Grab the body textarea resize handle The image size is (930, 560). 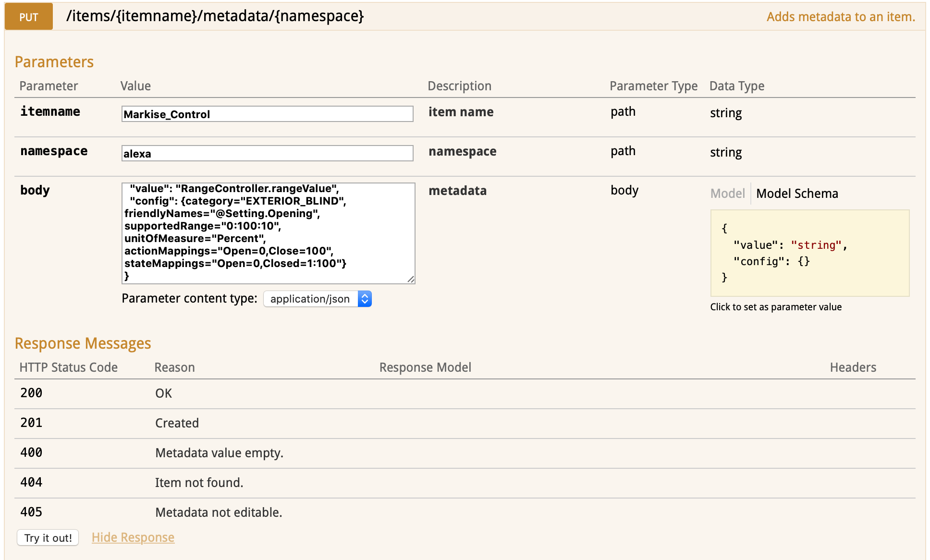(411, 280)
